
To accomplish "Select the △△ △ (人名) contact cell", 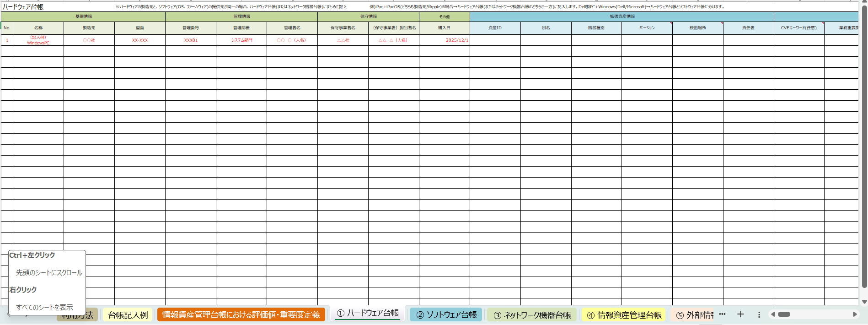I will tap(394, 40).
